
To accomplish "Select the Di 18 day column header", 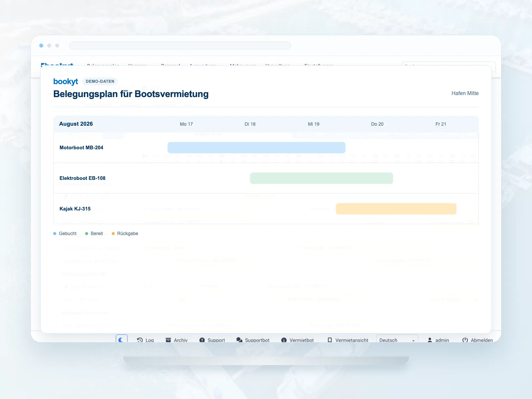I will tap(250, 124).
